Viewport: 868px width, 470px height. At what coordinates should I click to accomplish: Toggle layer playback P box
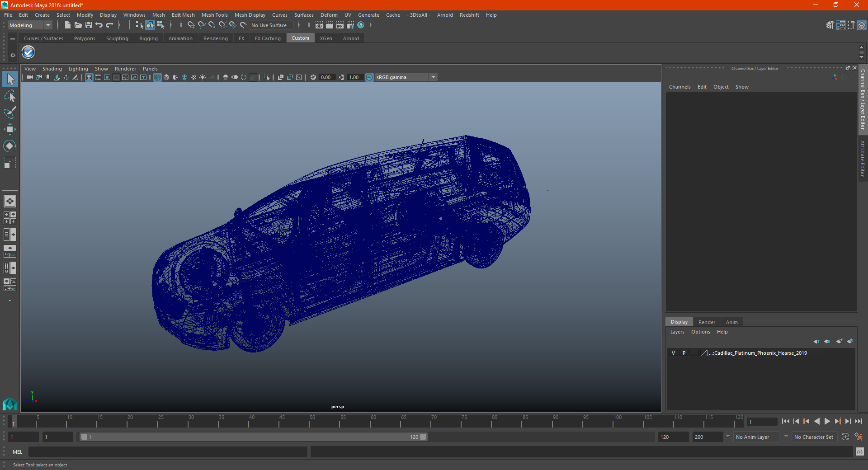[x=684, y=353]
